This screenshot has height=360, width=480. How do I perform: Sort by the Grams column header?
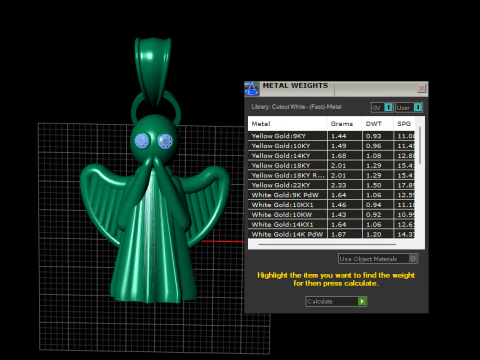[x=345, y=124]
